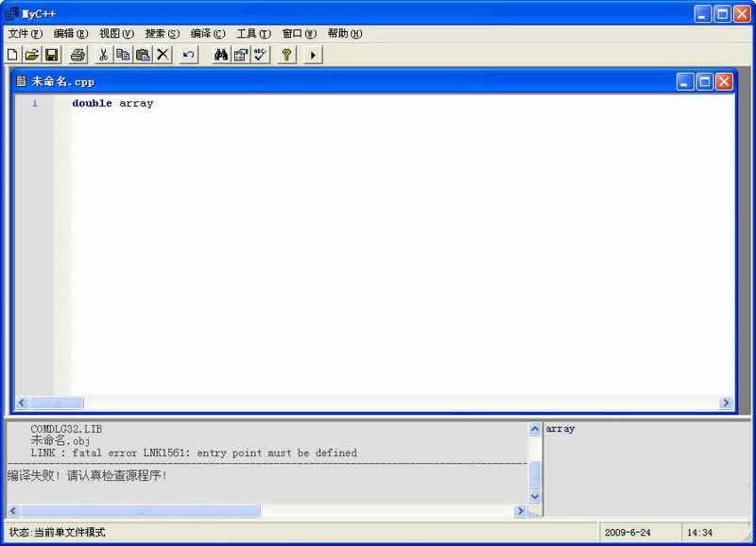
Task: Open a file with the folder icon
Action: (31, 55)
